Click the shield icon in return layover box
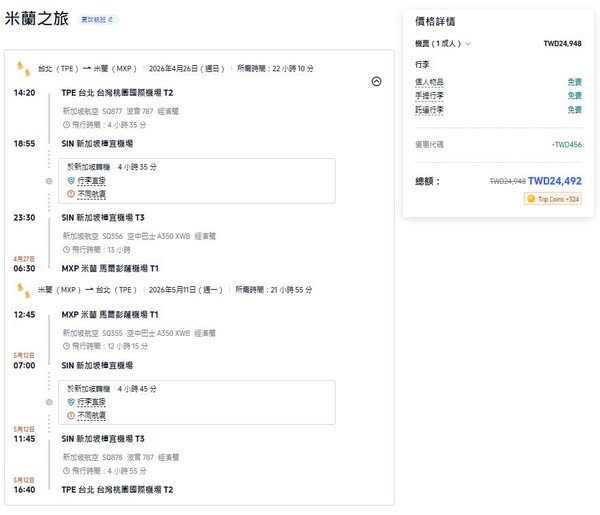 click(71, 402)
